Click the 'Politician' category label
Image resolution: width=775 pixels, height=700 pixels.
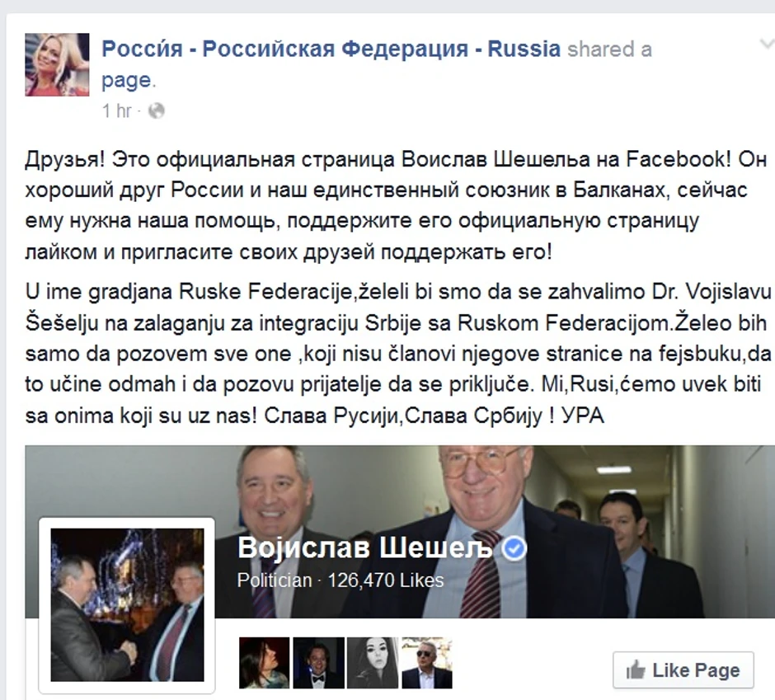coord(275,580)
